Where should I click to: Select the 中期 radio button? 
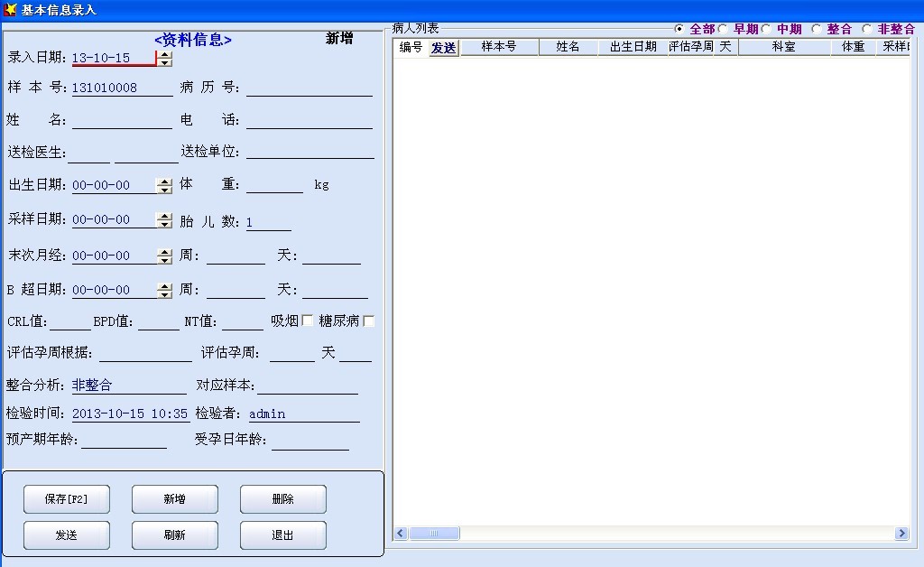pos(766,29)
